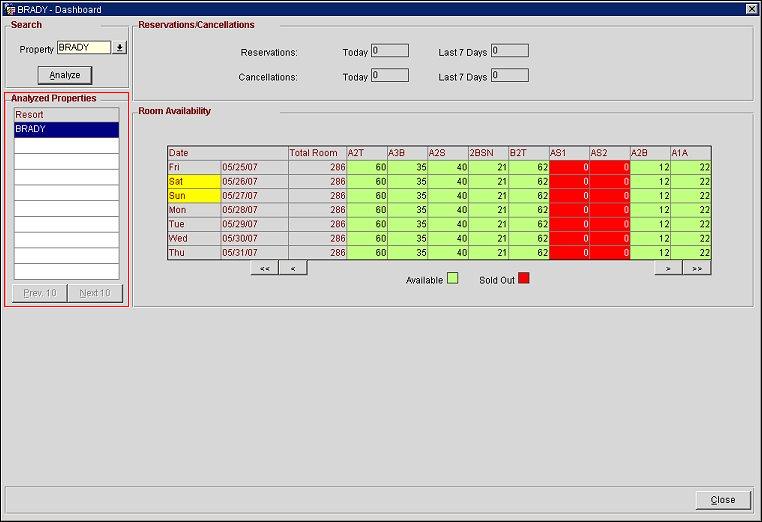Click the Property input field
This screenshot has width=762, height=522.
point(83,48)
